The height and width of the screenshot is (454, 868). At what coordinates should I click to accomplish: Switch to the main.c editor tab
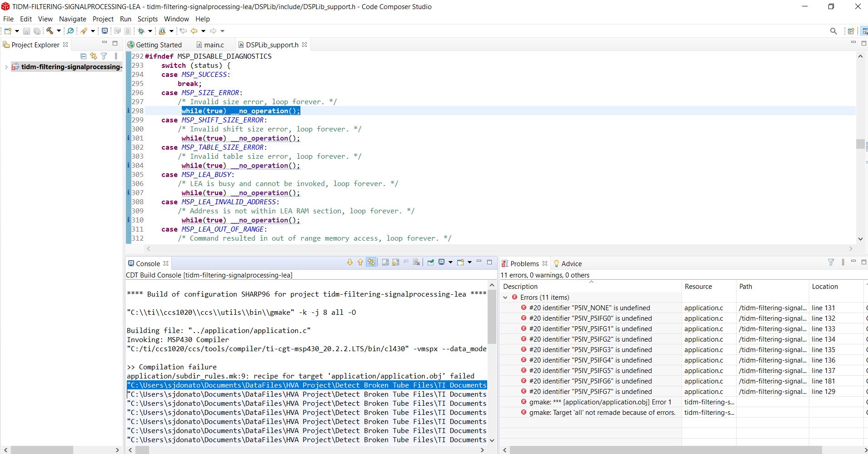[214, 45]
